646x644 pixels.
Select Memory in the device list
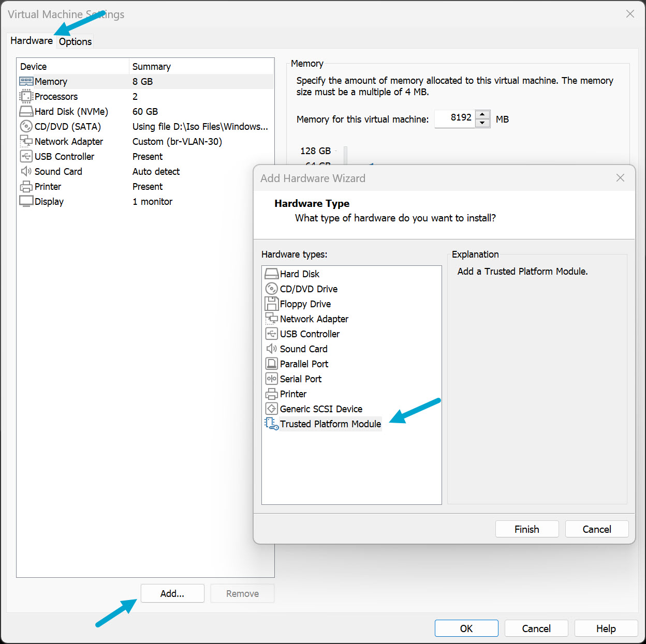tap(50, 81)
